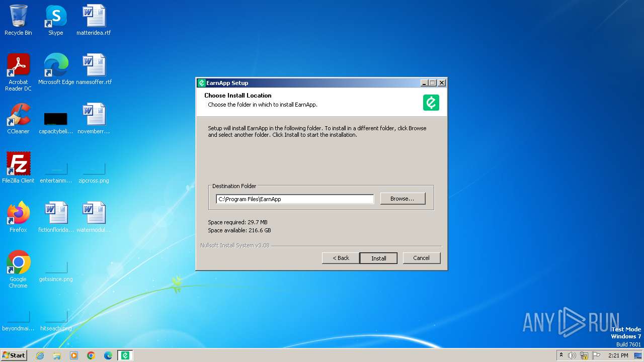Open the Firefox desktop shortcut

(18, 217)
